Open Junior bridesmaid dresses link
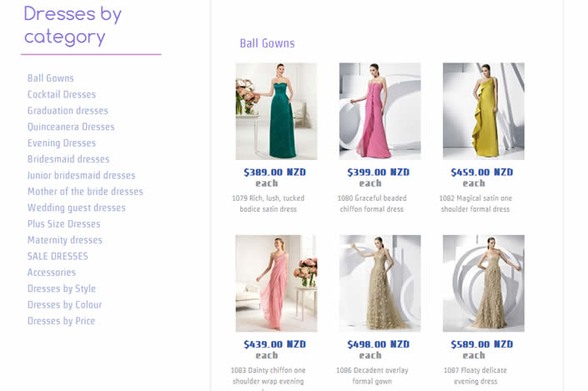This screenshot has height=391, width=588. pos(82,175)
